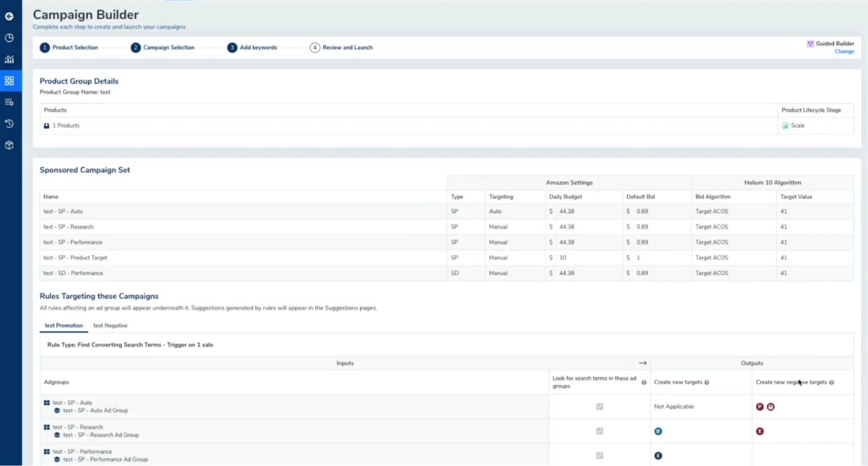Image resolution: width=868 pixels, height=466 pixels.
Task: Click the highlighted grid dashboard icon
Action: [8, 80]
